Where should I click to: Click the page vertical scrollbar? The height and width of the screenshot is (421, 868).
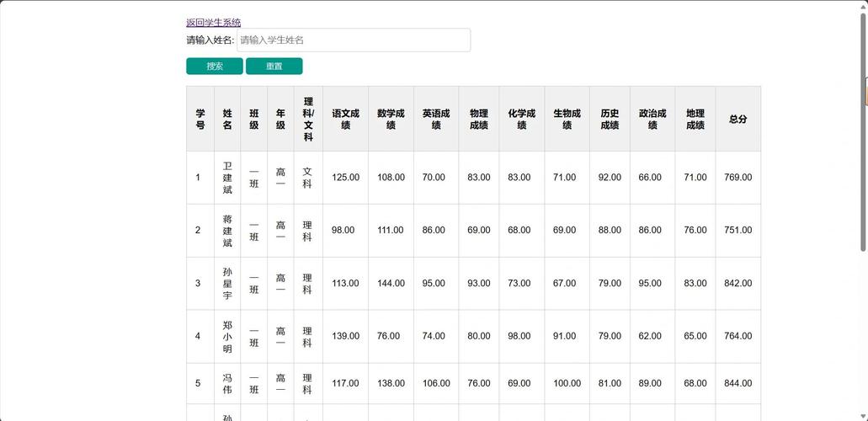coord(864,133)
